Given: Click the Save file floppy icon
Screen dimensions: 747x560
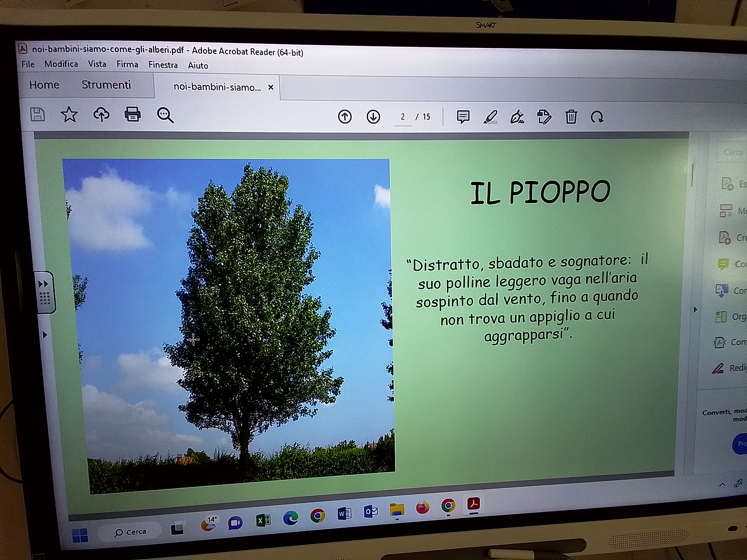Looking at the screenshot, I should [37, 114].
